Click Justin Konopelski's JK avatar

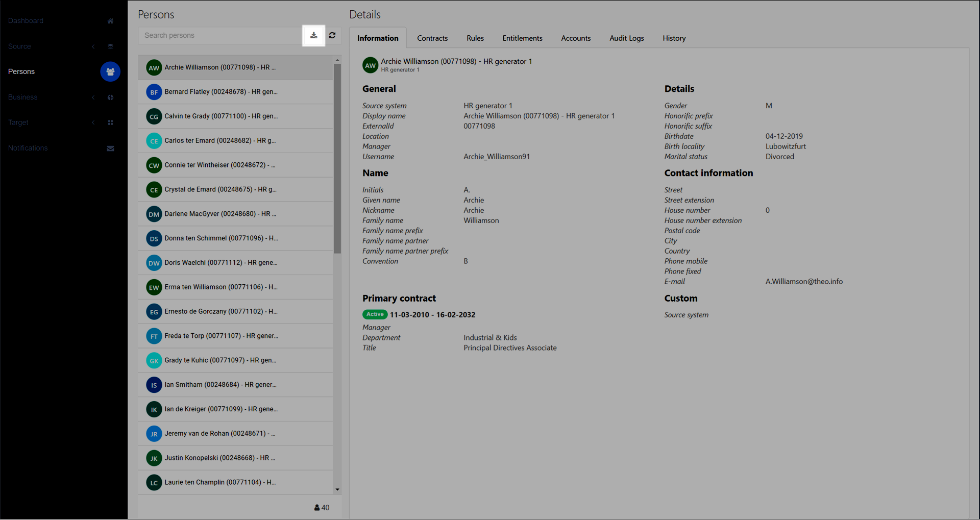coord(154,458)
